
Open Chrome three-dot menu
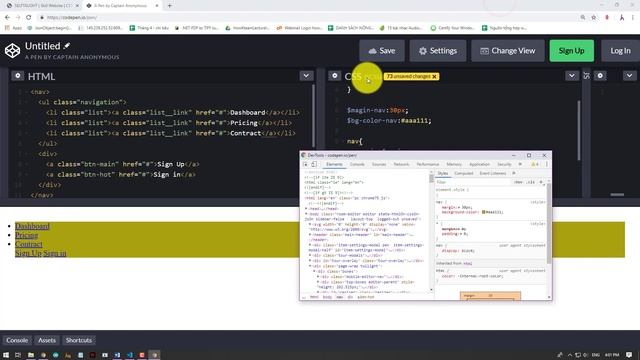[x=633, y=17]
